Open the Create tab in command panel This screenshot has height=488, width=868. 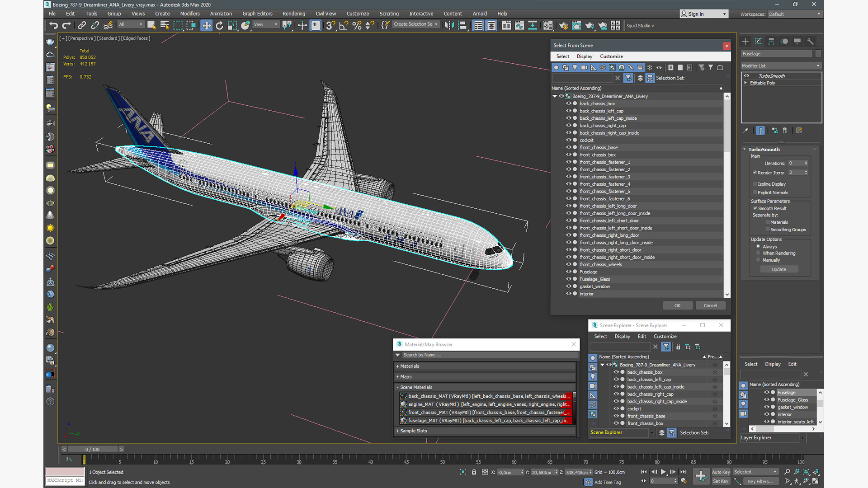pos(745,41)
